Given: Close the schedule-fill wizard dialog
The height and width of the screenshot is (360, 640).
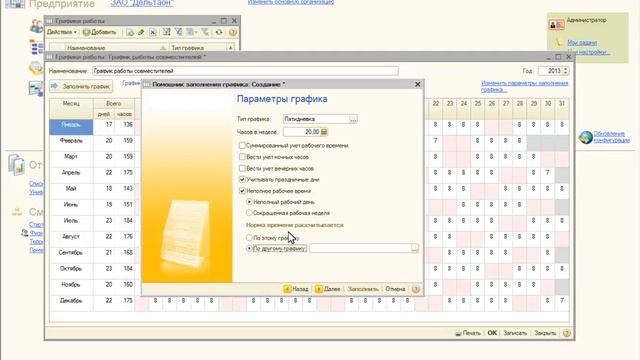Looking at the screenshot, I should pyautogui.click(x=417, y=84).
